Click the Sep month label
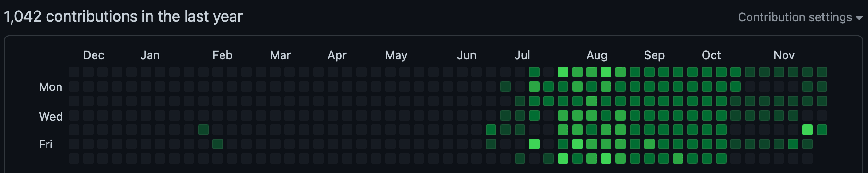This screenshot has height=173, width=868. (x=654, y=55)
